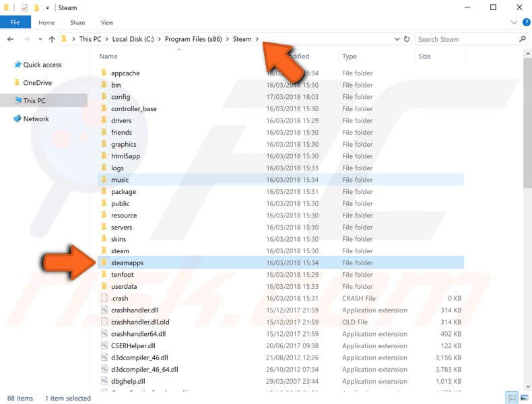Screen dimensions: 532x404
Task: Select the steamapps folder icon
Action: point(104,262)
